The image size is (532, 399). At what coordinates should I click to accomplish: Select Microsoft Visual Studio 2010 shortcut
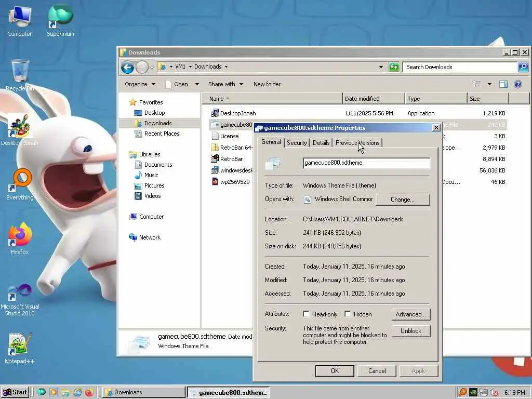coord(20,300)
